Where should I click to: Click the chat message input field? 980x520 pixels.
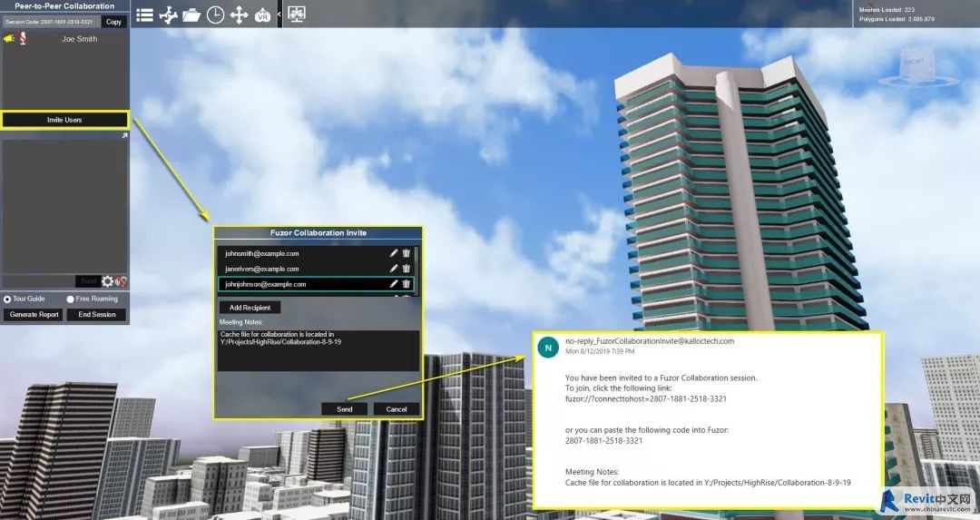39,281
